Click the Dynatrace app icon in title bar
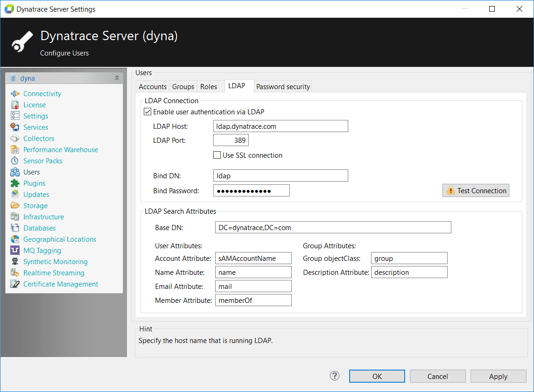This screenshot has width=534, height=392. coord(9,9)
